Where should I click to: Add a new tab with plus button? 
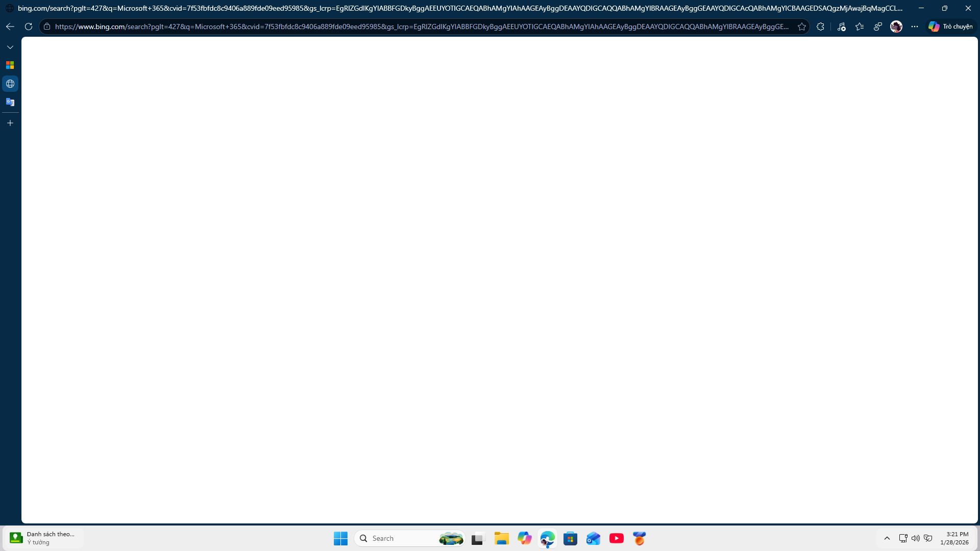click(x=10, y=123)
